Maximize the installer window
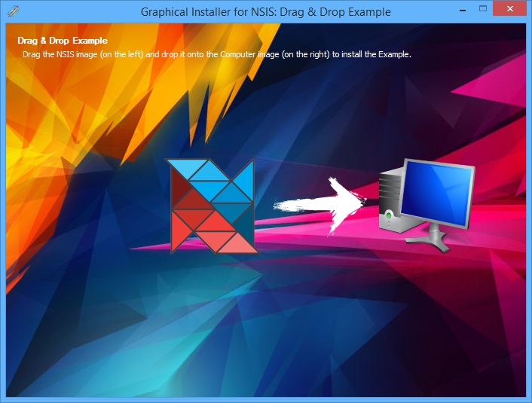532x403 pixels. [x=483, y=9]
